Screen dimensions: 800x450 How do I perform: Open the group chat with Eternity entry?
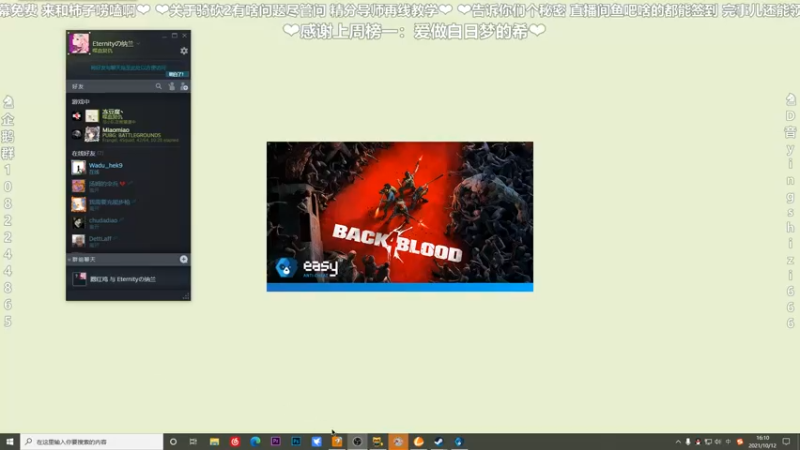click(128, 279)
